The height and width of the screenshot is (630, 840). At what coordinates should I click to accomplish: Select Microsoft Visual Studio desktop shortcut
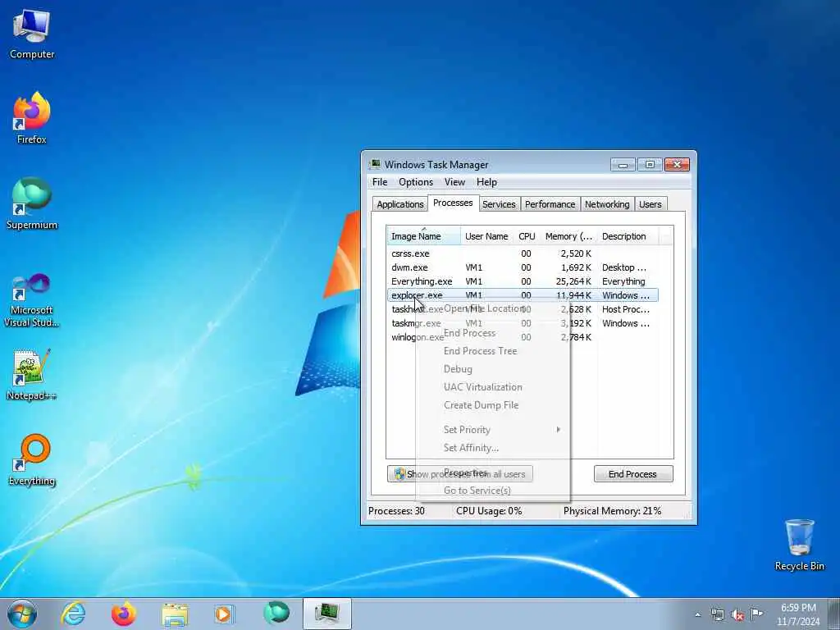pyautogui.click(x=32, y=300)
